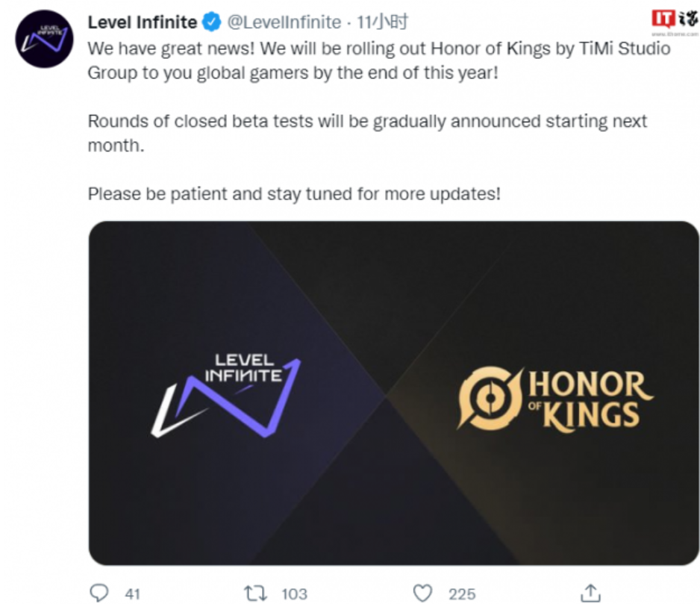Screen dimensions: 700x604
Task: Click the share upload icon
Action: [590, 593]
